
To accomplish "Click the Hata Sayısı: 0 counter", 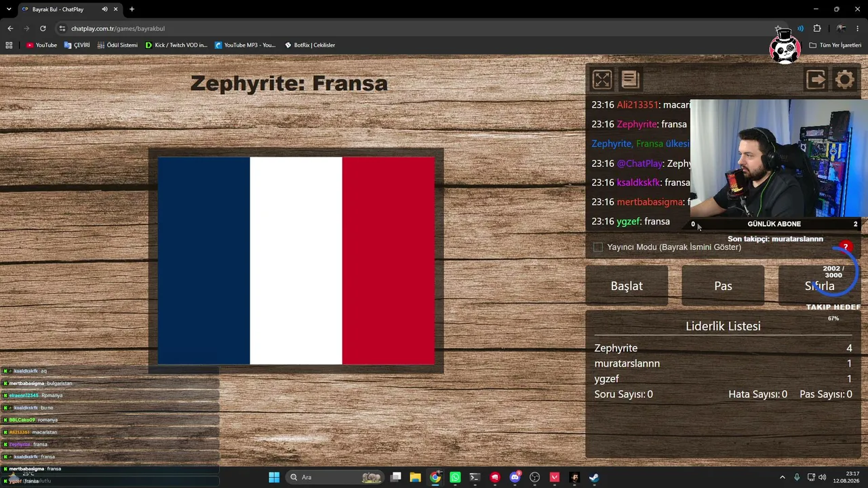I will coord(757,394).
